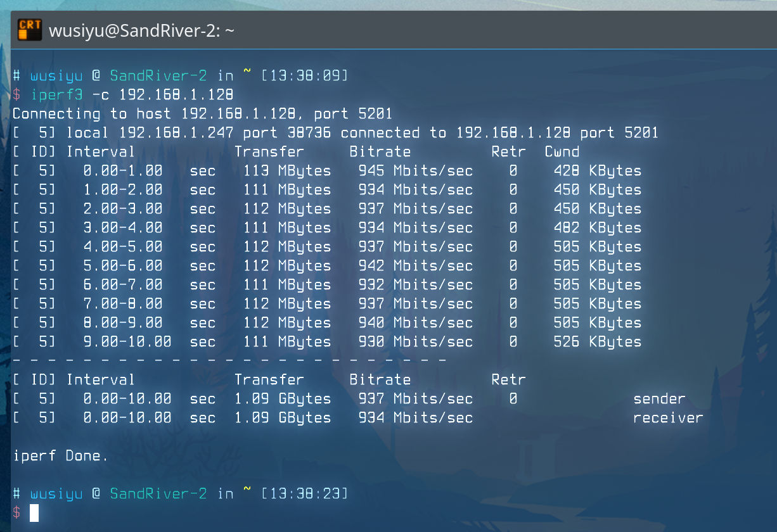Click the receiver's 934 Mbits/sec summary bitrate

pos(416,418)
